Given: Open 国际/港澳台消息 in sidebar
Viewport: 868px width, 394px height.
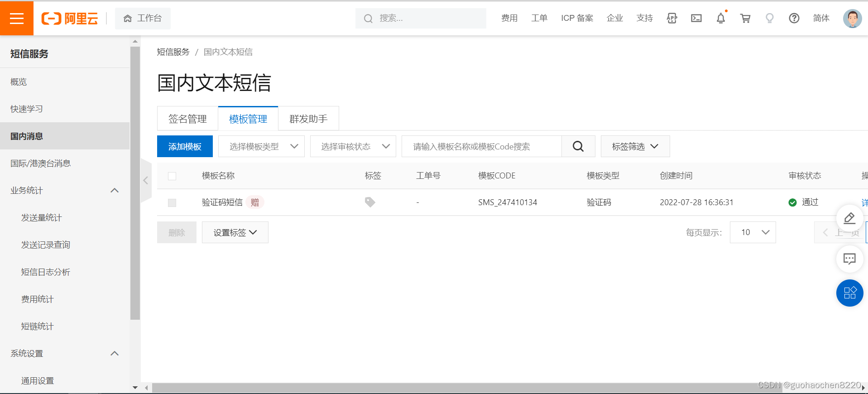Looking at the screenshot, I should pyautogui.click(x=65, y=163).
